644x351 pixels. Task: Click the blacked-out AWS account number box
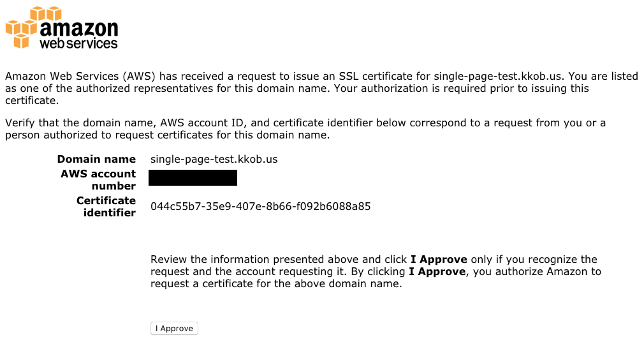point(193,177)
